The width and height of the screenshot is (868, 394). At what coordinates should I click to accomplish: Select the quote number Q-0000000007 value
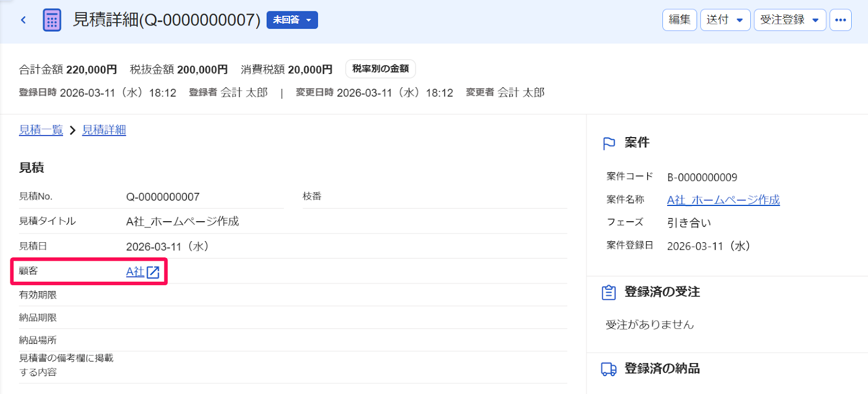tap(163, 197)
